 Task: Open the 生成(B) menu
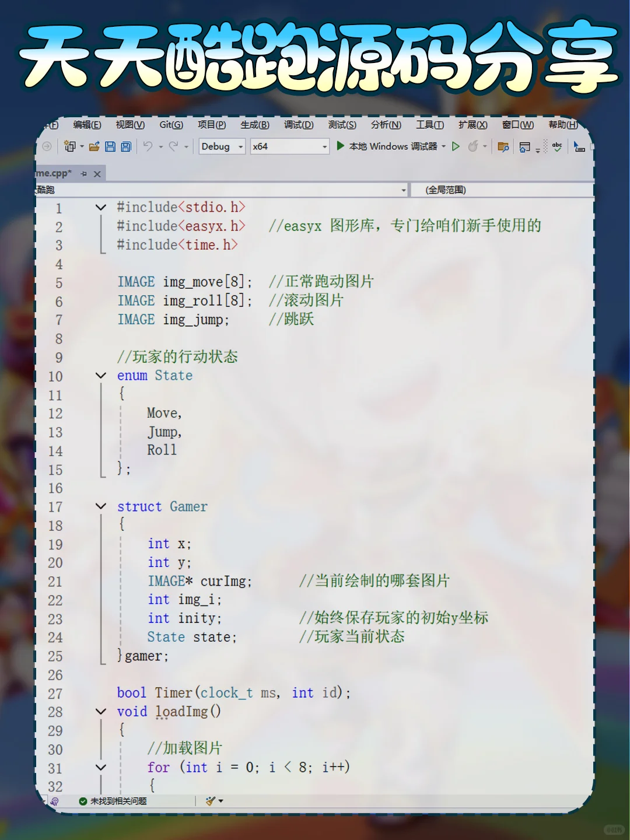(255, 125)
